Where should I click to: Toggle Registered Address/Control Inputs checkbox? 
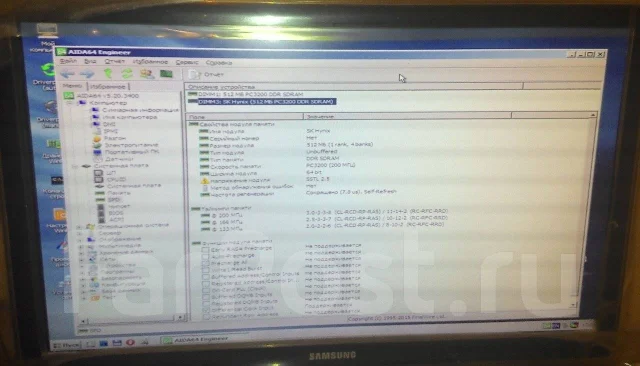(x=206, y=283)
